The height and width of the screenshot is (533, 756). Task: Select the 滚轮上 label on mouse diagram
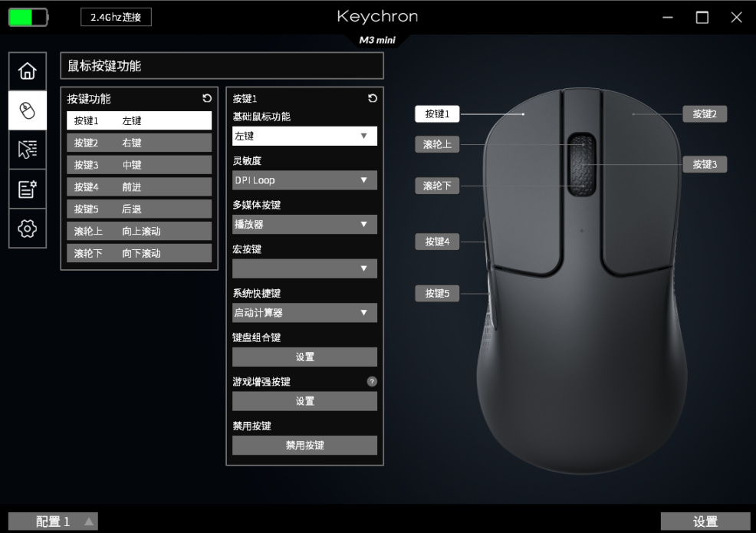(x=437, y=144)
